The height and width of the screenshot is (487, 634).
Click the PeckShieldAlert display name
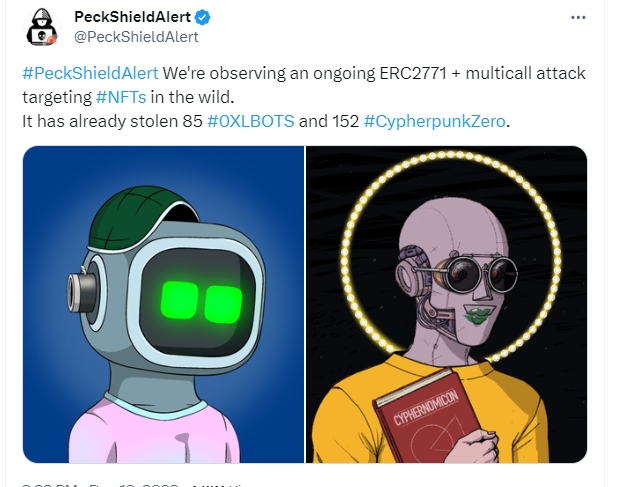pyautogui.click(x=133, y=17)
